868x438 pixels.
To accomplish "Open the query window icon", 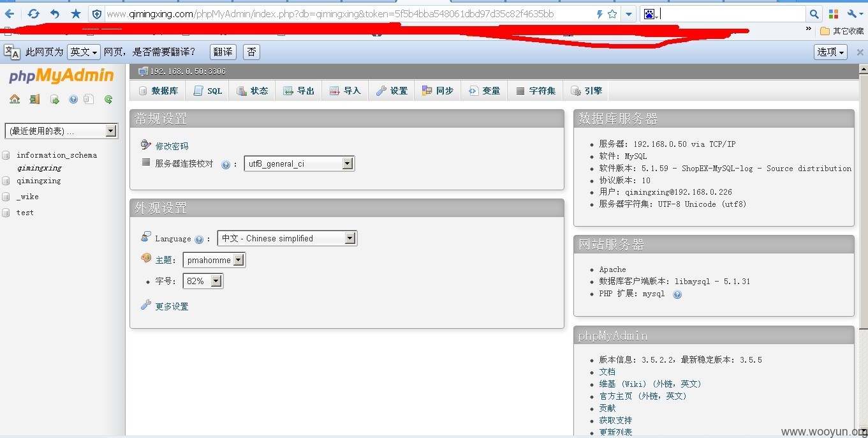I will click(x=55, y=99).
